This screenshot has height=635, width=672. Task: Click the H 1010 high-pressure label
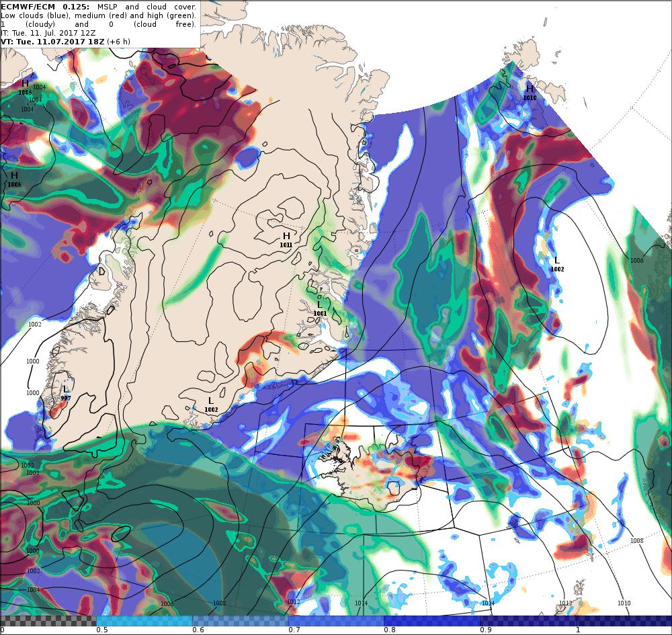(530, 93)
